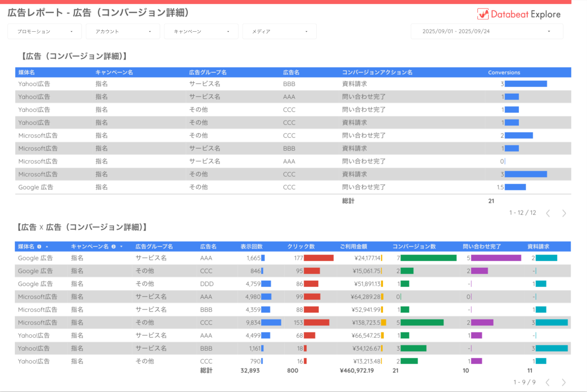Go to next page of upper table
587x392 pixels.
pyautogui.click(x=564, y=213)
